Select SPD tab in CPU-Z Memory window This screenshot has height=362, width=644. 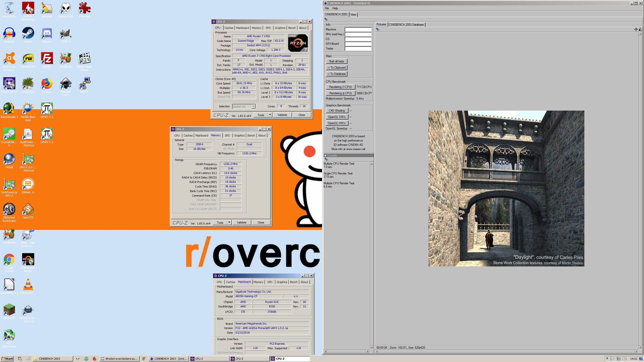pos(227,135)
